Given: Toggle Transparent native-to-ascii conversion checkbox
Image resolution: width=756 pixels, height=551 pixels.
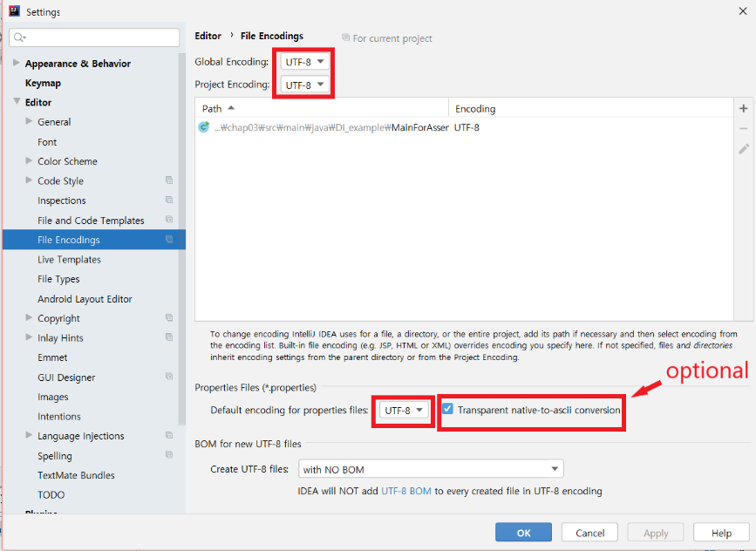Looking at the screenshot, I should pyautogui.click(x=447, y=409).
